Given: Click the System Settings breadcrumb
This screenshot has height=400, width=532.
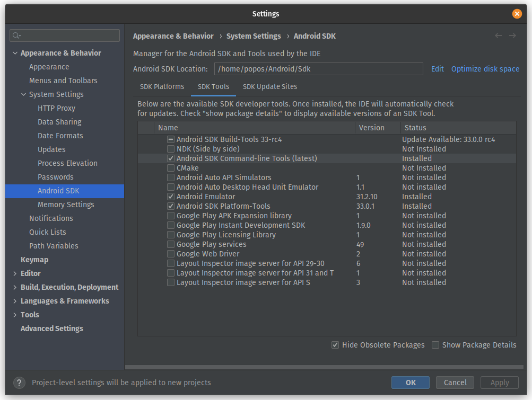Looking at the screenshot, I should [x=254, y=36].
